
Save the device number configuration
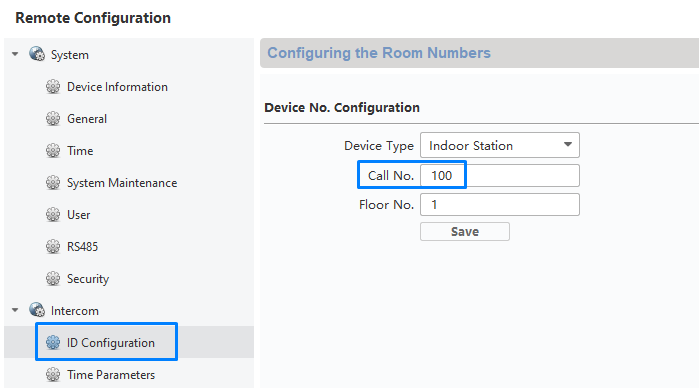(465, 231)
